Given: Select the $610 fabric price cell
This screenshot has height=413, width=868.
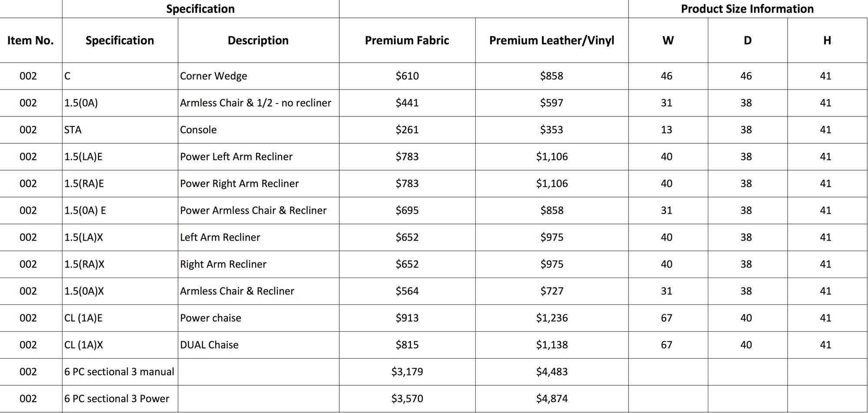Looking at the screenshot, I should coord(407,76).
